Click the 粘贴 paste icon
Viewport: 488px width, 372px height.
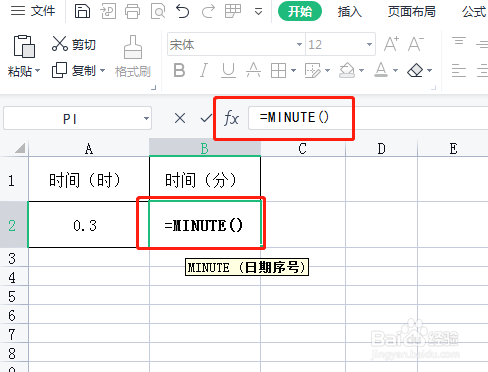[24, 46]
